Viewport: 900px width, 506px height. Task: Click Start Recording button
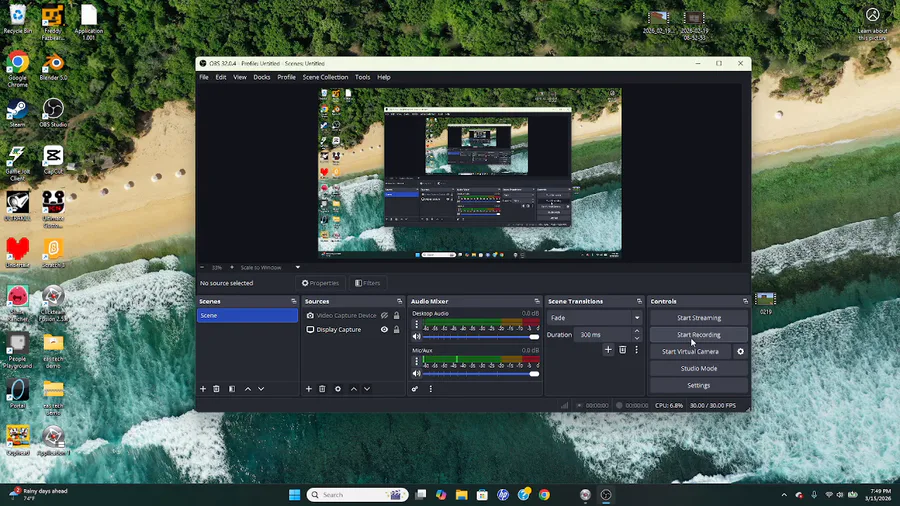[x=699, y=334]
